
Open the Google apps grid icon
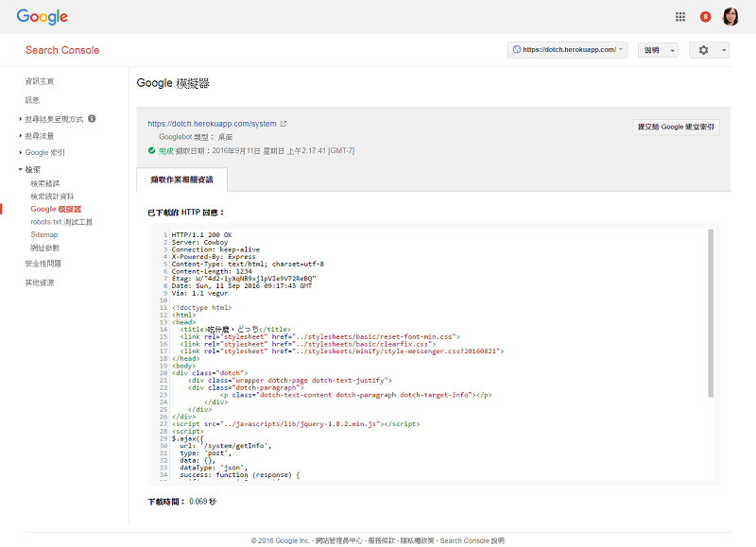(679, 17)
